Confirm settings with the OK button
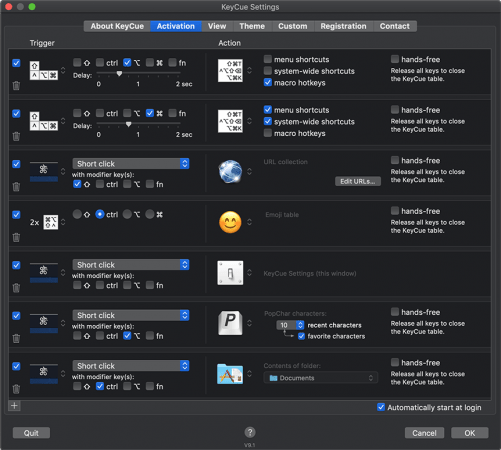This screenshot has height=450, width=501. (x=470, y=433)
